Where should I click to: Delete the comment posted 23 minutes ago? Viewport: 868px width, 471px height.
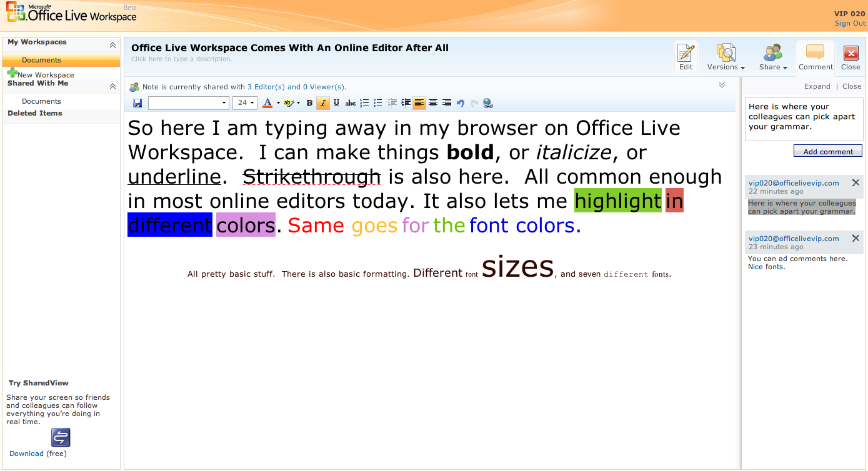click(856, 238)
